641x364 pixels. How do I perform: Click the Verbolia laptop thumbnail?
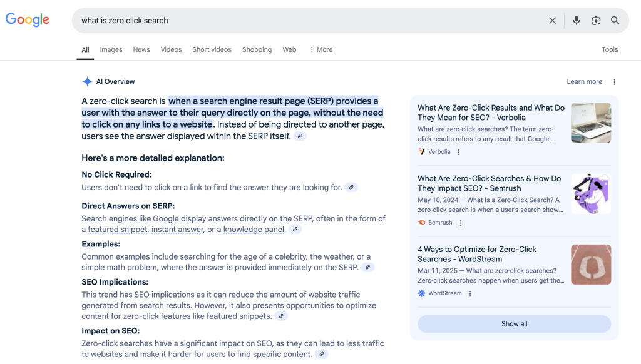tap(591, 123)
